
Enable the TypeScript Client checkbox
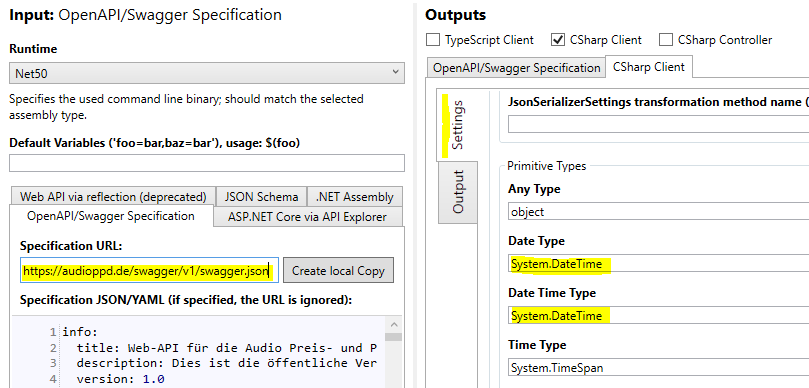(x=433, y=40)
